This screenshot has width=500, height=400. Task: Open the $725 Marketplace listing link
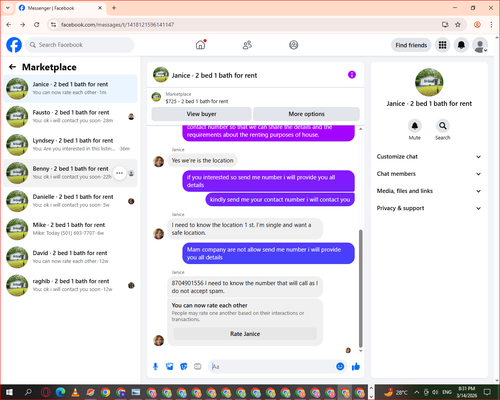point(197,101)
